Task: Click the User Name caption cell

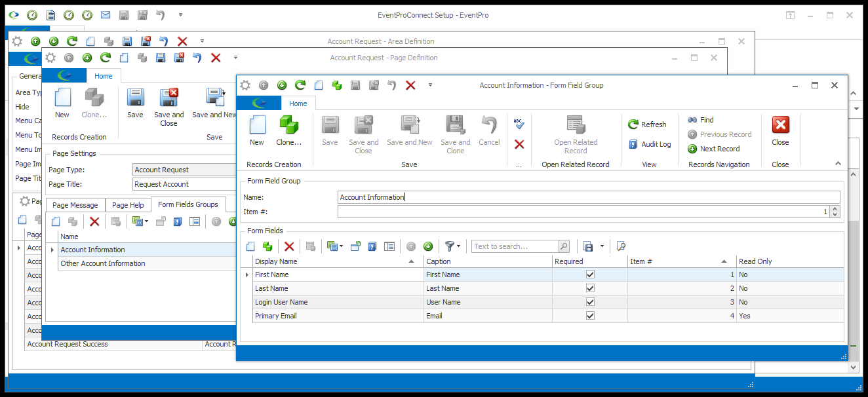Action: click(488, 302)
